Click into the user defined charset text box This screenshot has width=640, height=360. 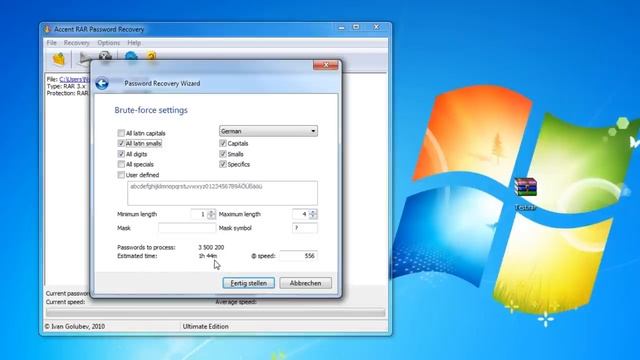222,193
